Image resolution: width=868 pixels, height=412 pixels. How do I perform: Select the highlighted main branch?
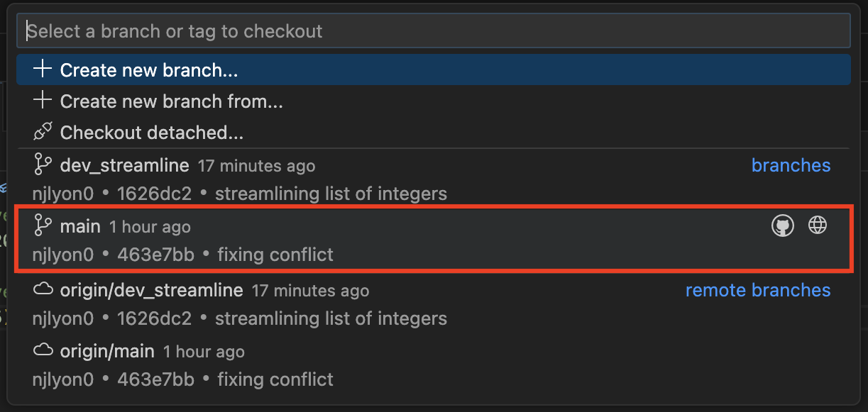coord(80,226)
